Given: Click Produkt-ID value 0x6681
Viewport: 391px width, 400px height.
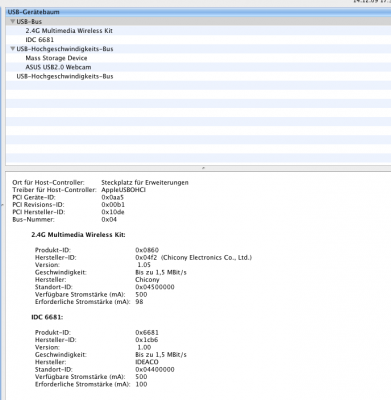Looking at the screenshot, I should (x=147, y=332).
